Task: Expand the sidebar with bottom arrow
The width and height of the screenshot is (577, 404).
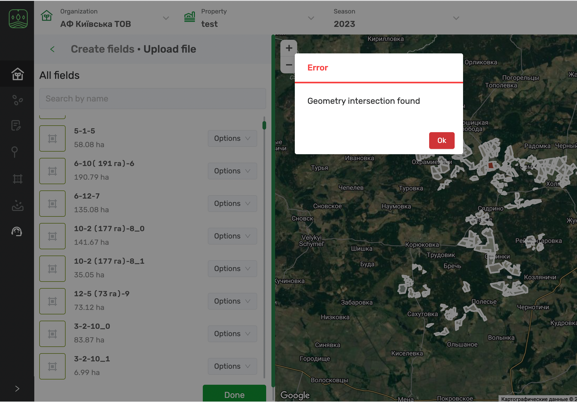Action: (x=17, y=389)
